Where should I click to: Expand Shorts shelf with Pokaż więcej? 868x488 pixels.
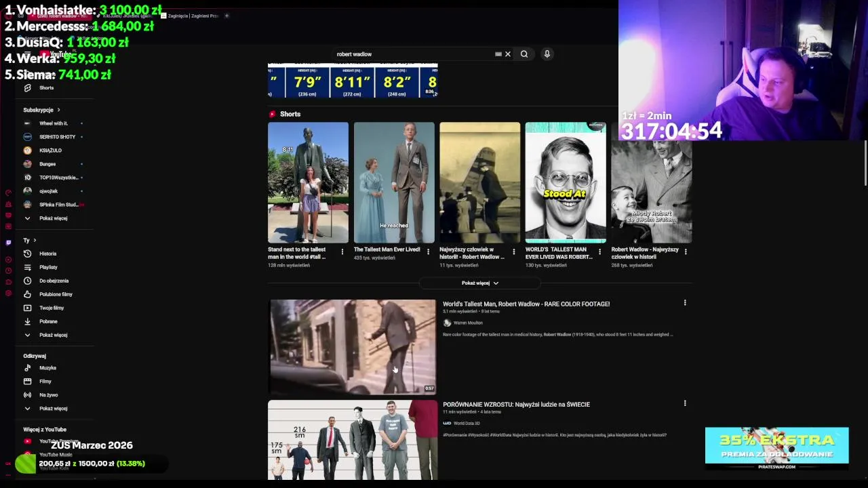pos(480,283)
